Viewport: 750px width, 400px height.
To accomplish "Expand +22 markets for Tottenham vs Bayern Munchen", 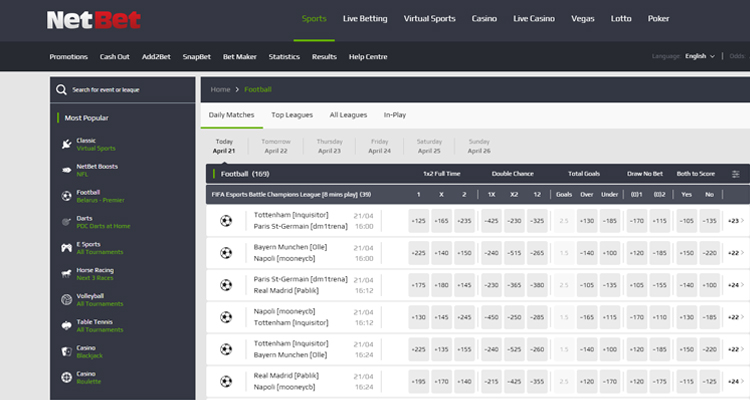I will point(736,349).
